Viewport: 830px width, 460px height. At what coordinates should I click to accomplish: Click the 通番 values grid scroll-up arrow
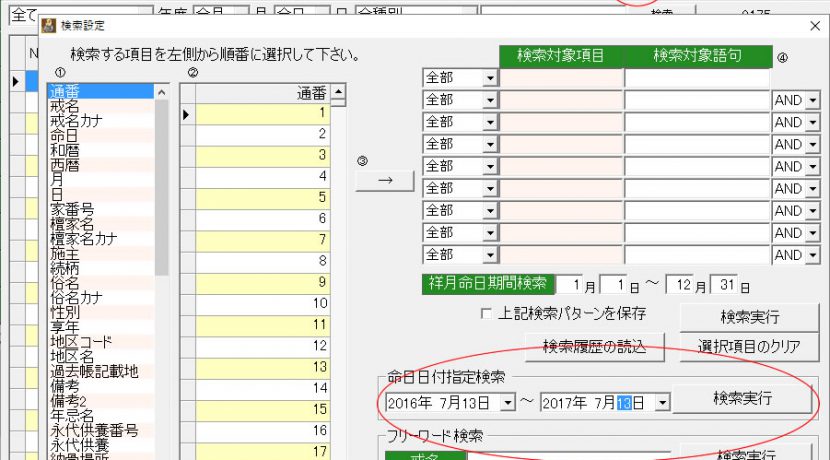pos(338,91)
